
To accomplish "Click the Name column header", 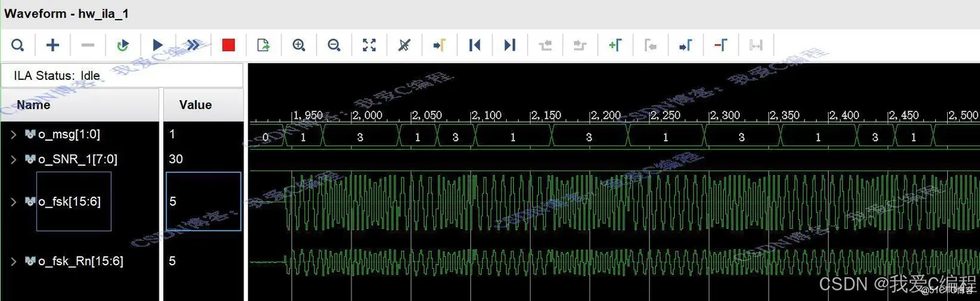I will tap(33, 105).
